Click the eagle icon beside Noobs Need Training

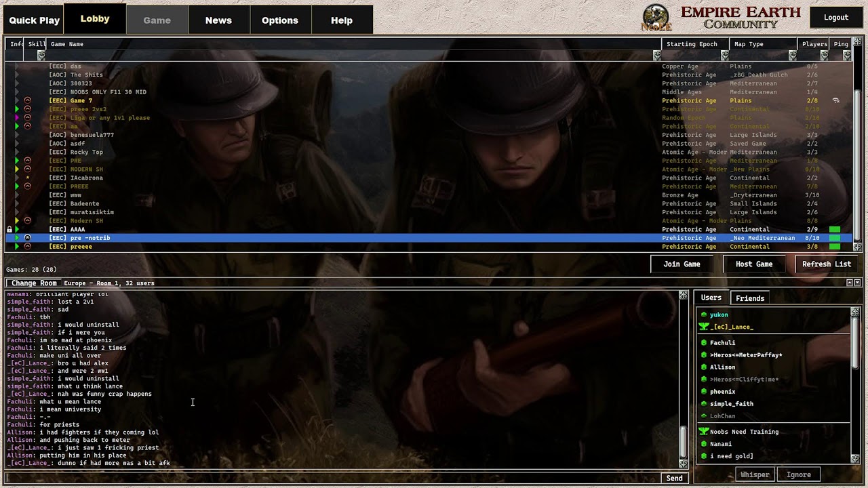pyautogui.click(x=704, y=432)
